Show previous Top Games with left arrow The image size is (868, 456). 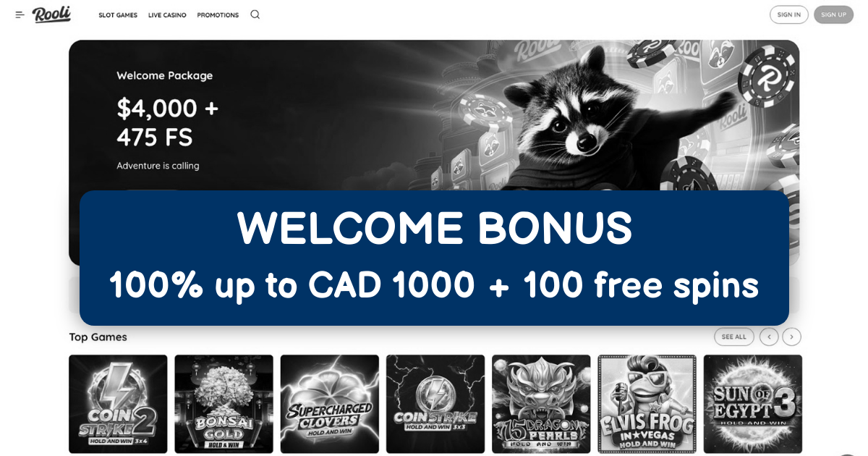coord(769,337)
